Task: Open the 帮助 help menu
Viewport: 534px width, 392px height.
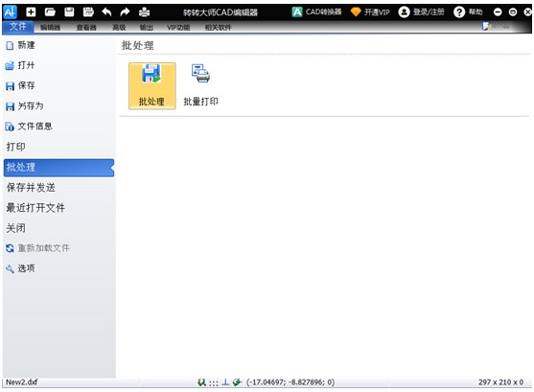Action: [x=468, y=12]
